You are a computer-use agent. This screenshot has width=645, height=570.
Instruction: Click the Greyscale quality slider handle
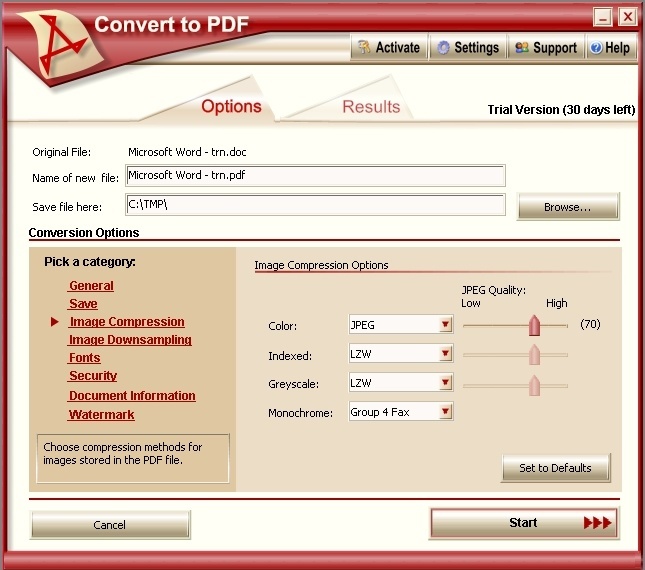(534, 385)
